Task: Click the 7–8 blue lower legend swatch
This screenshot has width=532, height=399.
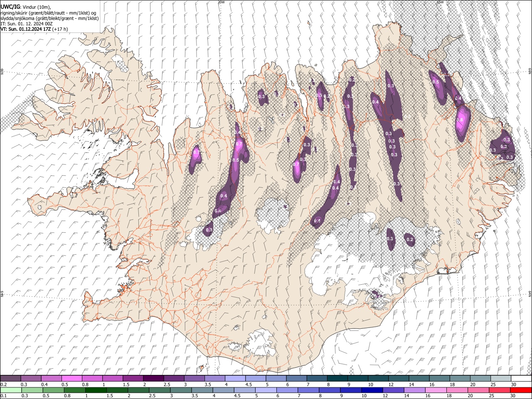Action: pyautogui.click(x=308, y=390)
